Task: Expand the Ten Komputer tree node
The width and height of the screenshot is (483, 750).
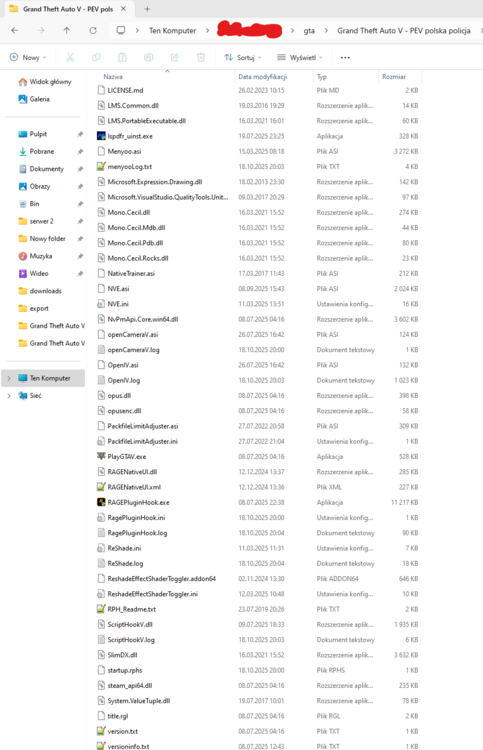Action: pos(9,378)
